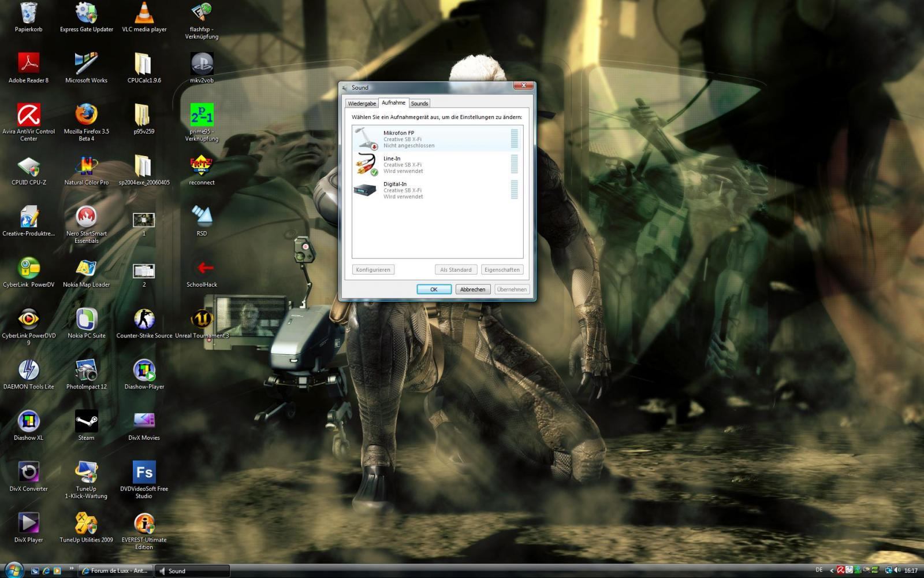Launch Internet Explorer from Quick Launch
924x578 pixels.
46,570
